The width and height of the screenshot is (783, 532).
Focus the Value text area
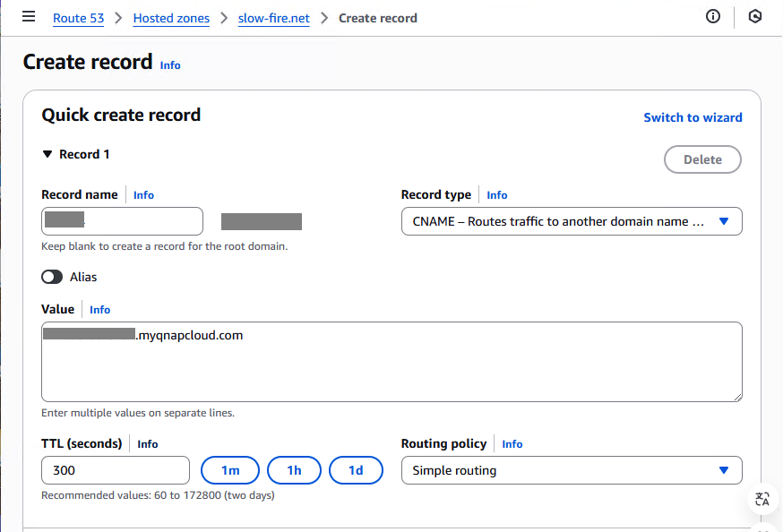391,367
